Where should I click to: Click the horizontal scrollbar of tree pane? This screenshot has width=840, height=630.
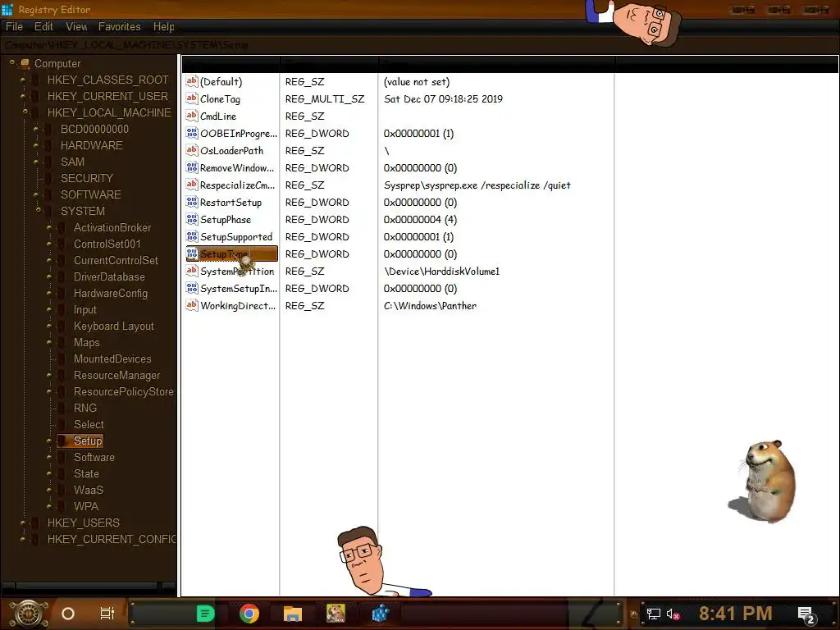(x=89, y=586)
